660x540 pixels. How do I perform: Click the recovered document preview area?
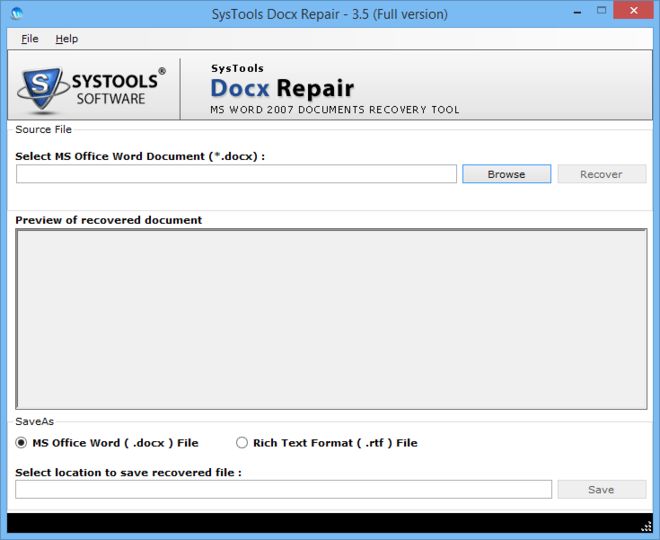(x=331, y=319)
